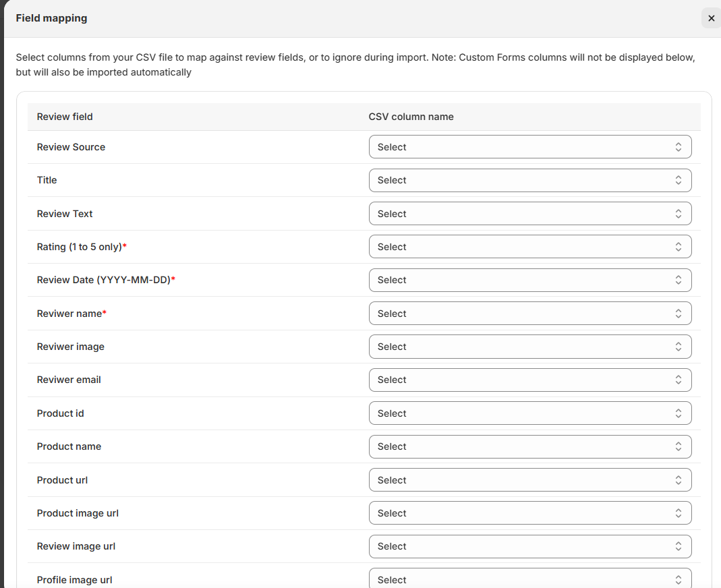Open the Product id mapping dropdown

(x=529, y=413)
